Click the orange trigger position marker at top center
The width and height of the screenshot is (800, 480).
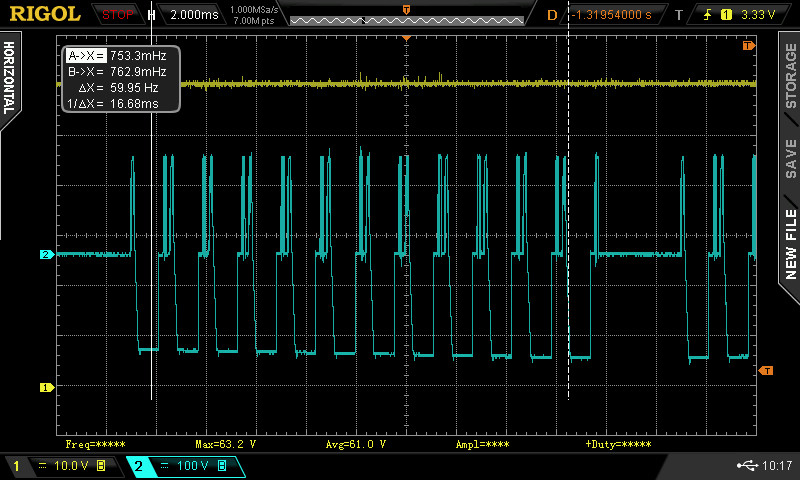click(x=406, y=37)
